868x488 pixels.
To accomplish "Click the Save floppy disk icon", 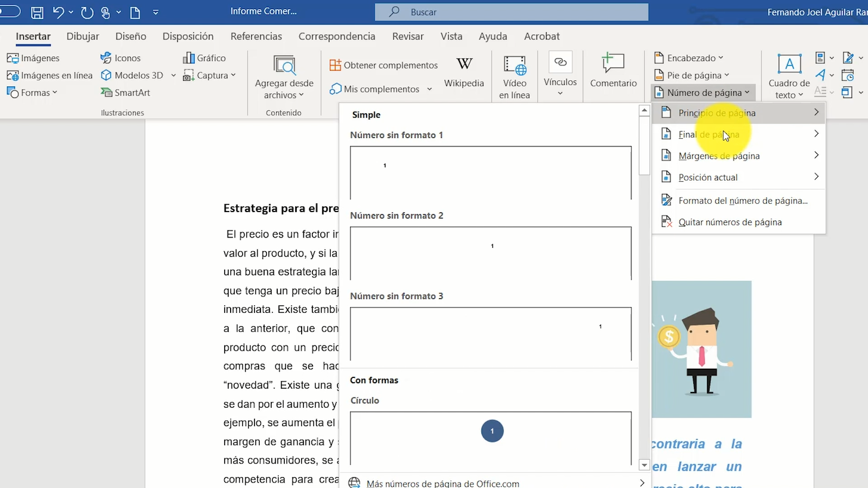I will point(37,12).
